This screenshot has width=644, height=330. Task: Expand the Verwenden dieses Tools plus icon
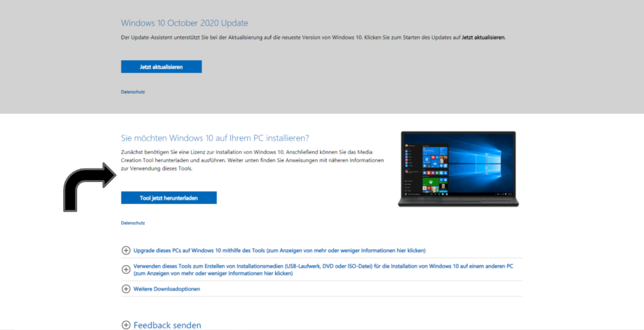coord(126,269)
